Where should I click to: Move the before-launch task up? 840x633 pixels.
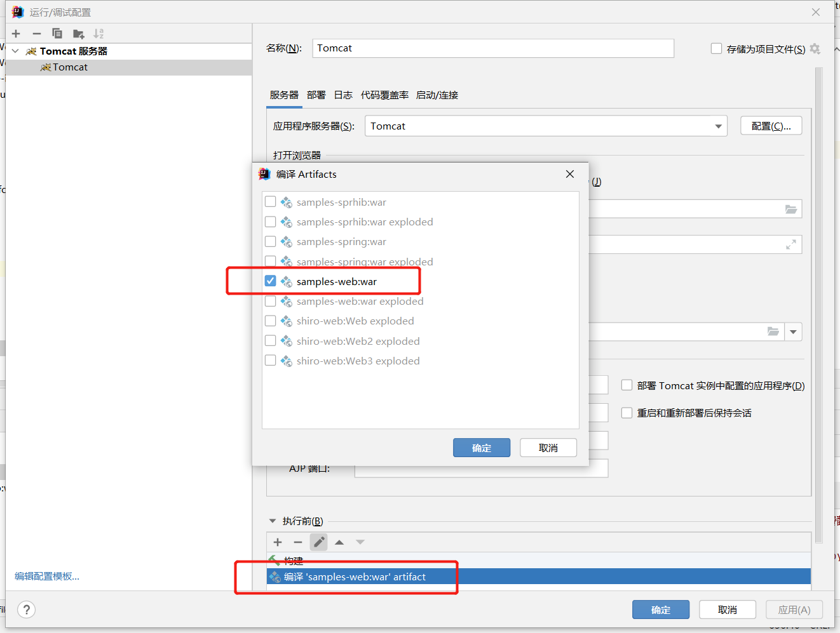[x=339, y=542]
